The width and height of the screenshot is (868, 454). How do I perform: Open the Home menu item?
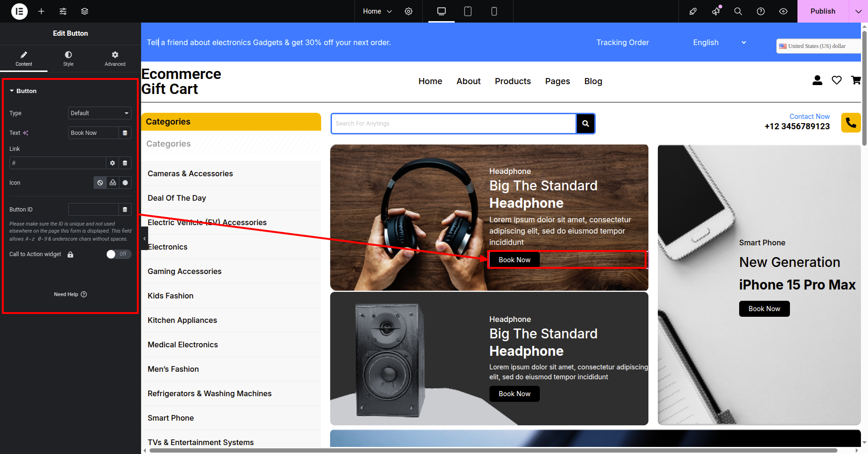pos(430,81)
